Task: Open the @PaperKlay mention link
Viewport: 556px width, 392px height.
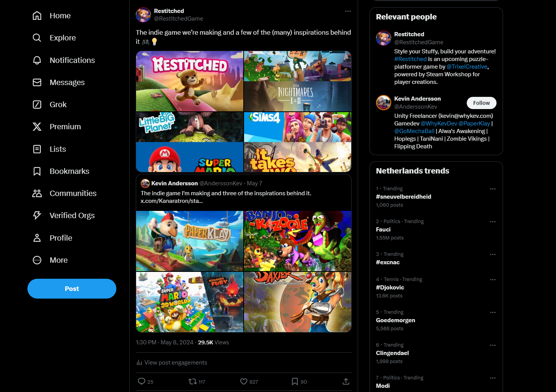Action: pyautogui.click(x=474, y=124)
